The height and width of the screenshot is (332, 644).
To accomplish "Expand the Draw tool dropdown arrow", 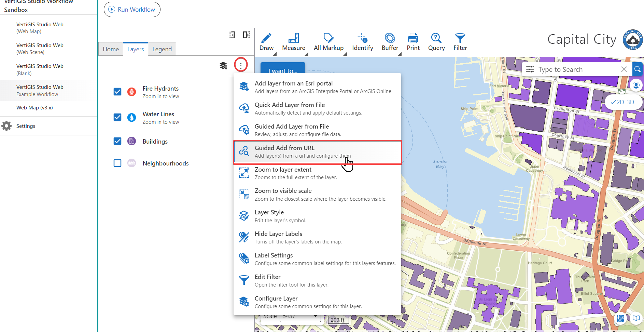I will [x=275, y=54].
